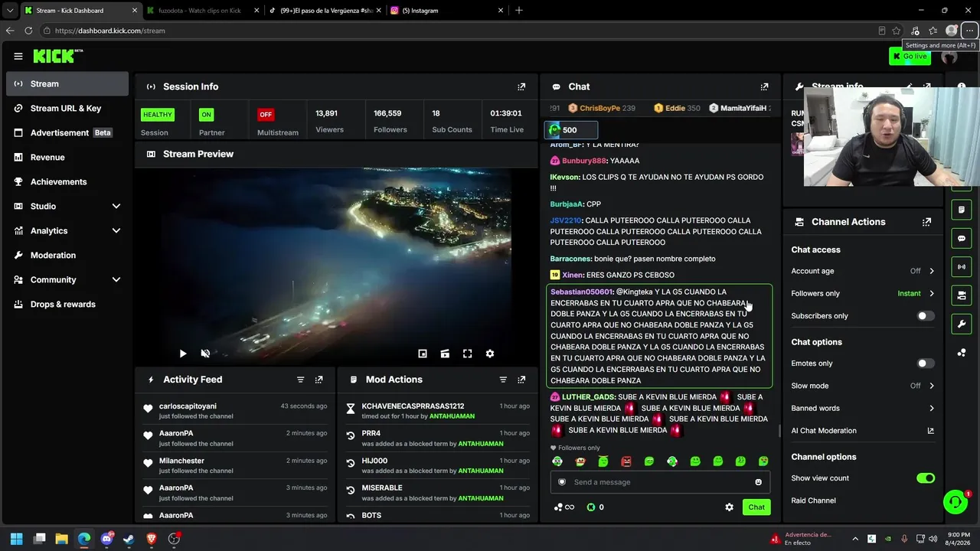
Task: Open Windows Start menu
Action: 17,539
